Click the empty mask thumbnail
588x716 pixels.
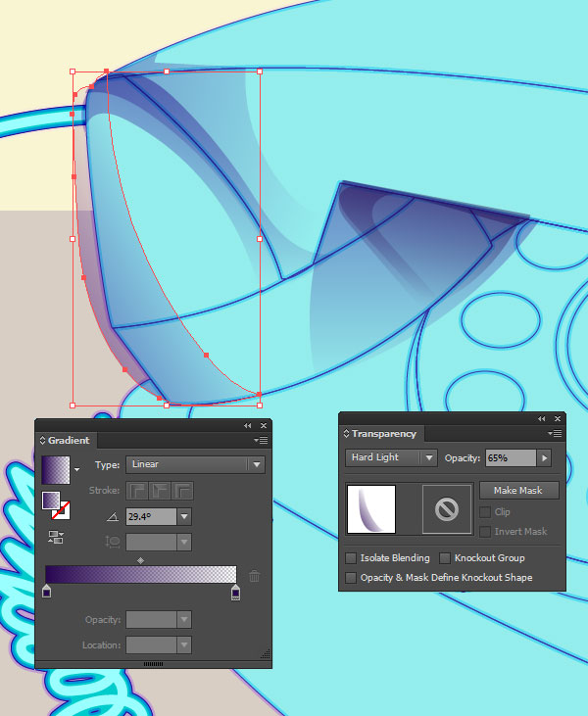tap(447, 509)
